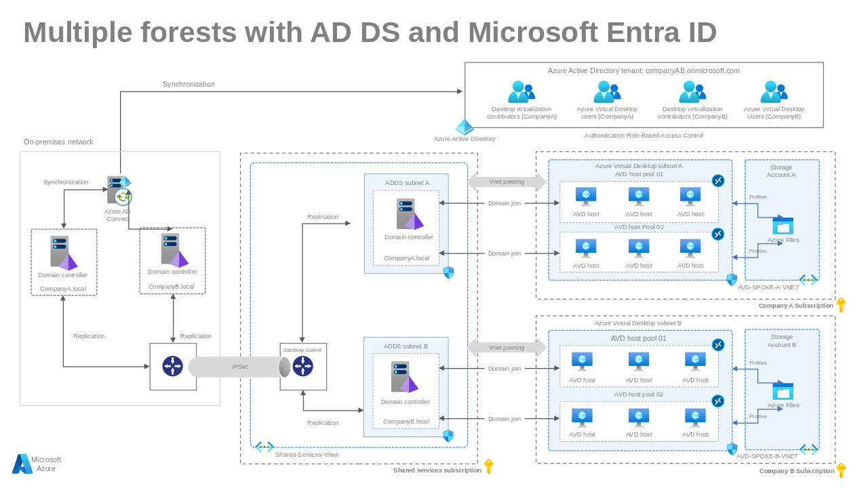Select Desktop virtualization contributors (CompanyA) group icon
Image resolution: width=868 pixels, height=488 pixels.
click(521, 91)
